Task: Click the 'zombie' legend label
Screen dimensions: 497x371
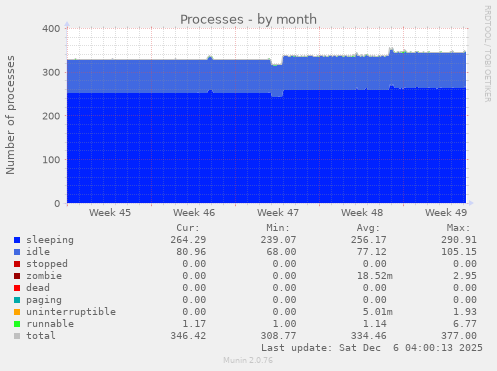Action: tap(44, 276)
